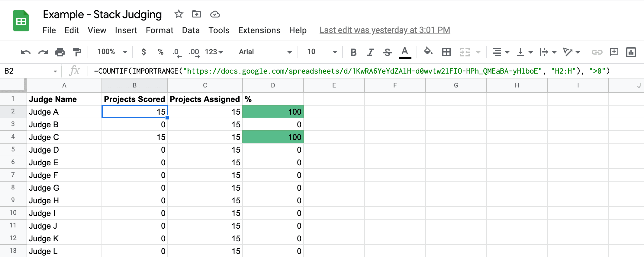This screenshot has width=644, height=257.
Task: Star the Example - Stack Judging document
Action: 179,14
